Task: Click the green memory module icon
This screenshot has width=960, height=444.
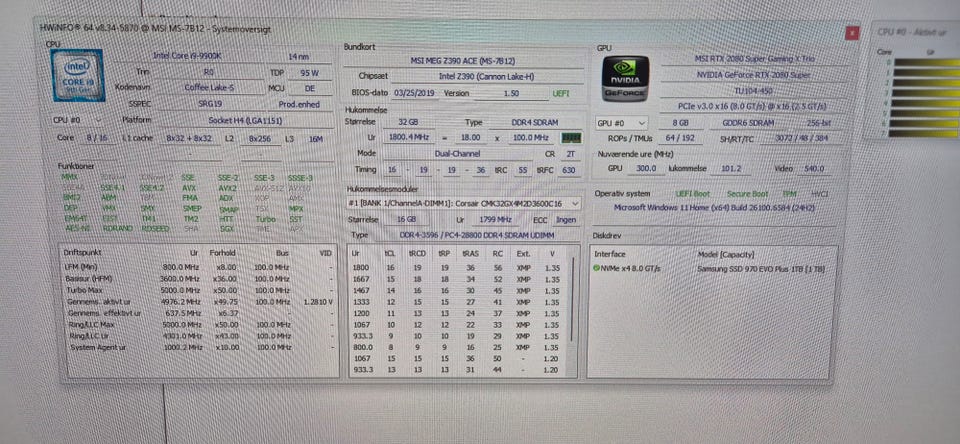Action: tap(571, 138)
